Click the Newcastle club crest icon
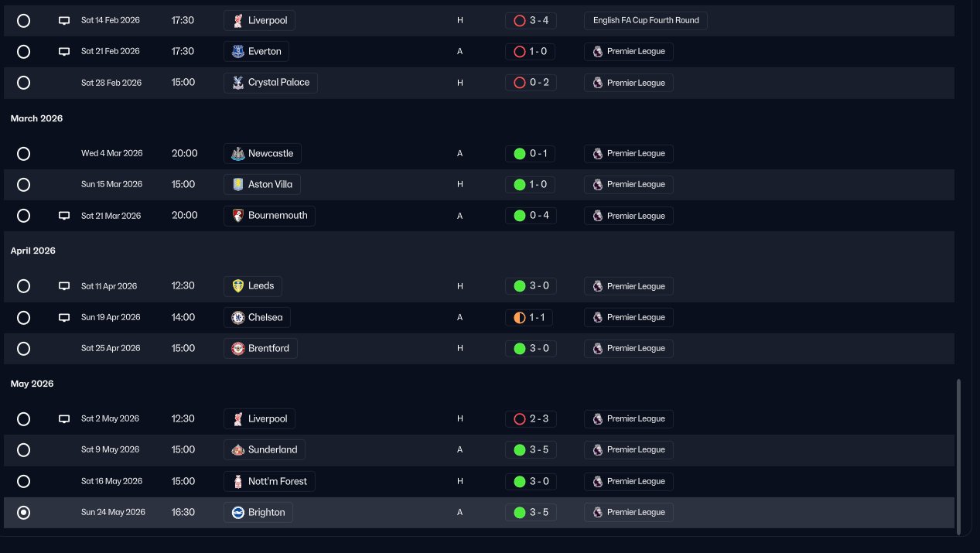 tap(238, 153)
